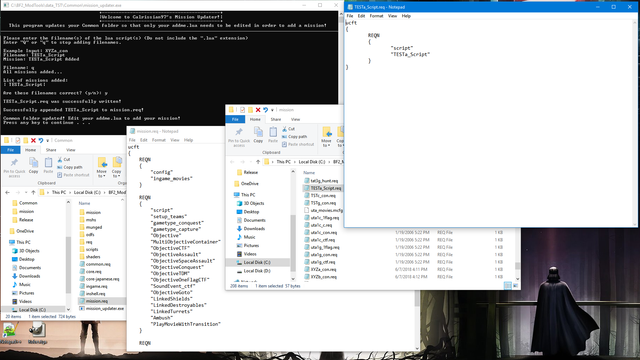Click Back arrow in Common window
This screenshot has height=360, width=640.
tap(7, 192)
